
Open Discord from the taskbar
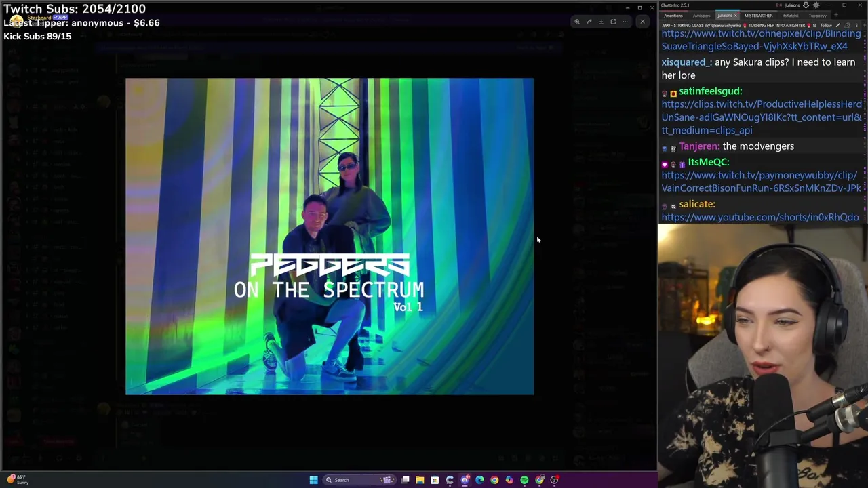tap(465, 480)
